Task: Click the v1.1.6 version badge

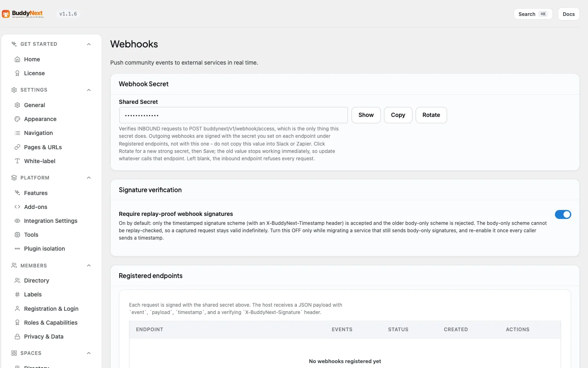Action: 68,14
